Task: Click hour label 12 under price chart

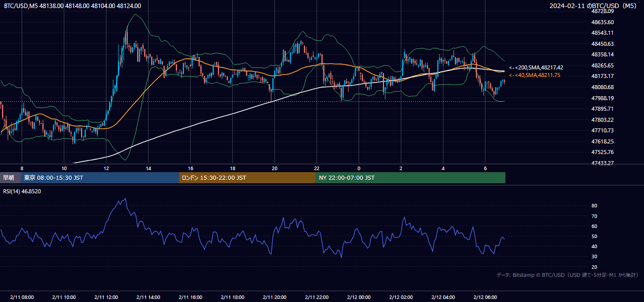Action: click(x=106, y=168)
